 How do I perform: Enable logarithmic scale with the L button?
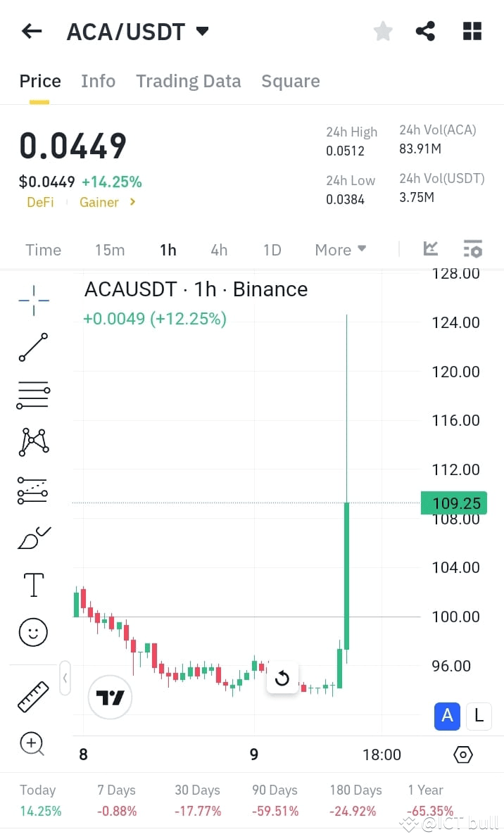(479, 716)
